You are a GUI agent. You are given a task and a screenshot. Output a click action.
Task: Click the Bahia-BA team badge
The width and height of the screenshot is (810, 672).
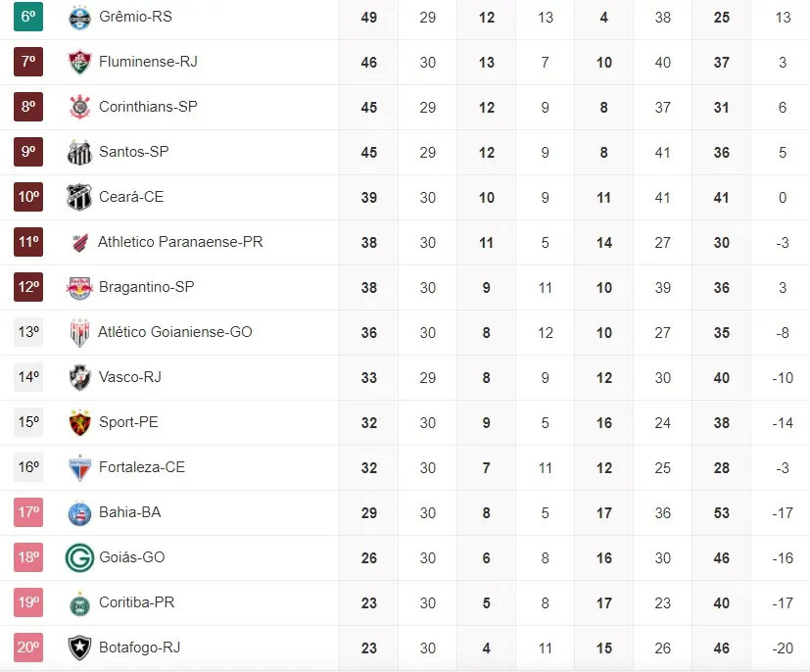pos(79,512)
